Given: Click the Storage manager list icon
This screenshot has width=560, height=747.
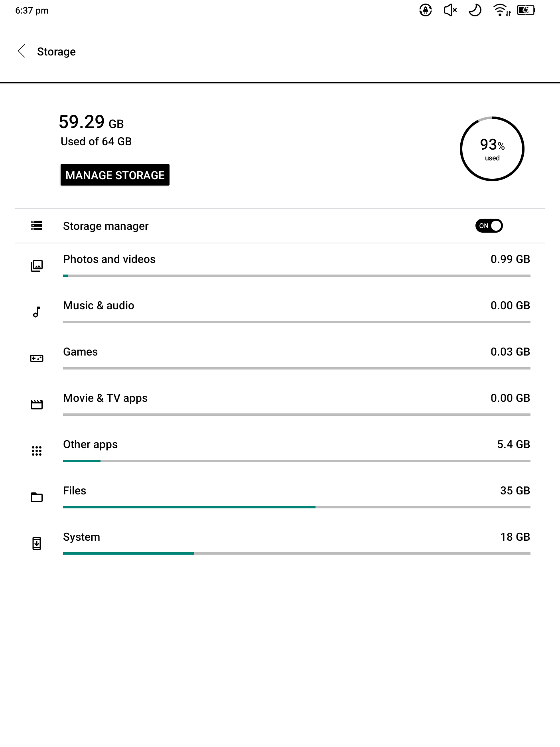Looking at the screenshot, I should click(x=37, y=226).
